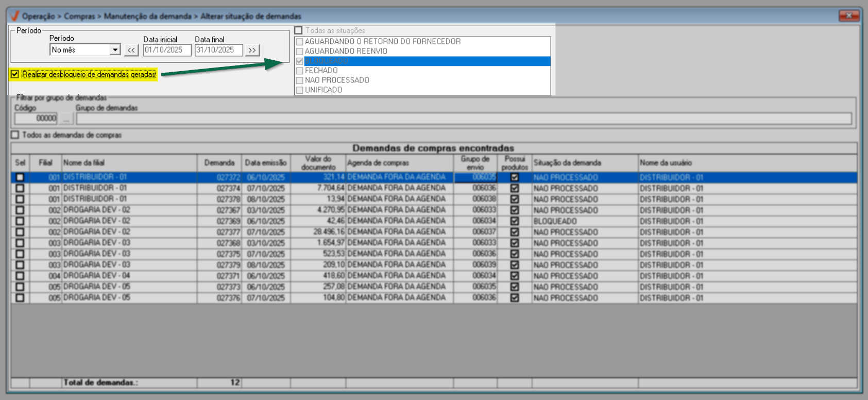This screenshot has height=400, width=868.
Task: Click the Data inicial date field
Action: [167, 50]
